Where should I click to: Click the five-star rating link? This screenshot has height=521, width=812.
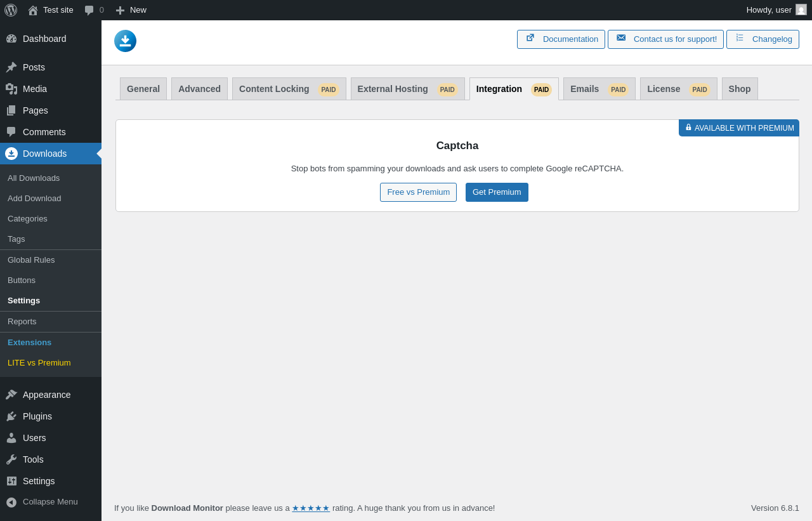point(311,508)
